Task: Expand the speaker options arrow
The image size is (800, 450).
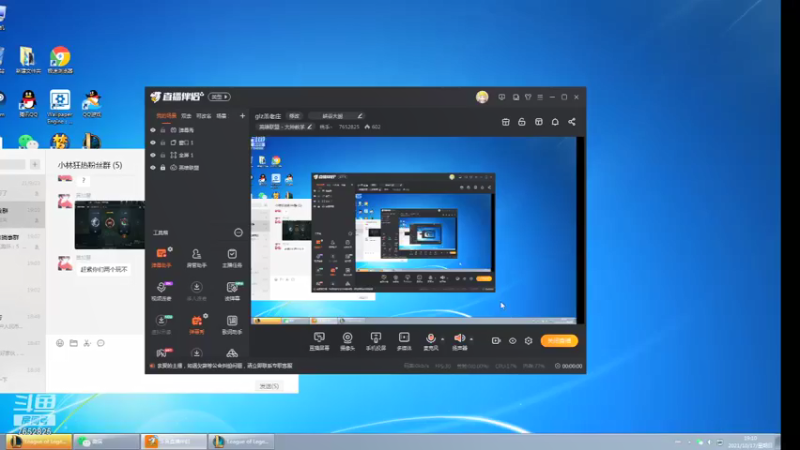Action: pyautogui.click(x=471, y=339)
